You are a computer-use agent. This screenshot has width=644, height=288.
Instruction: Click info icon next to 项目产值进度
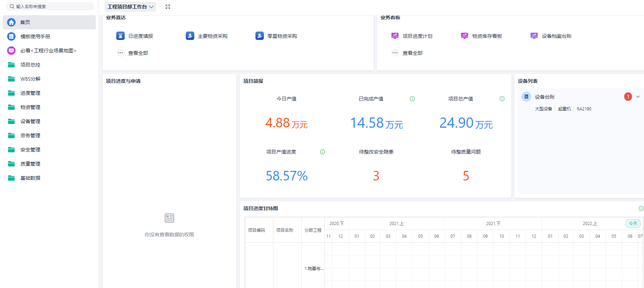click(323, 152)
